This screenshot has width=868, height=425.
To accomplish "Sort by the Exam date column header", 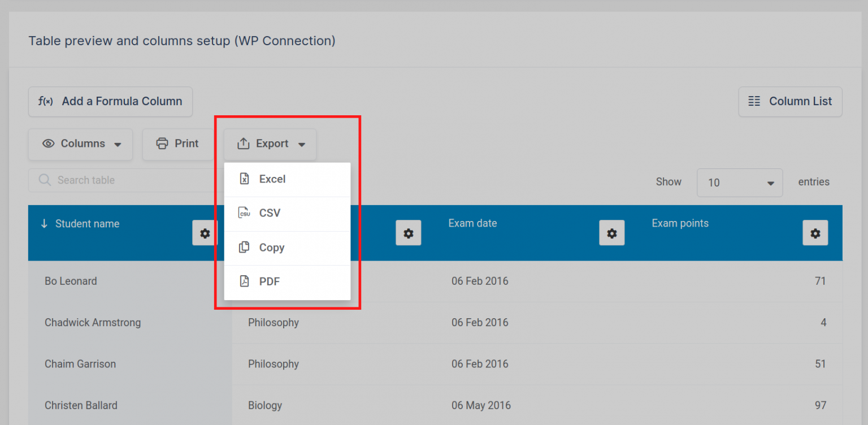I will (x=472, y=223).
